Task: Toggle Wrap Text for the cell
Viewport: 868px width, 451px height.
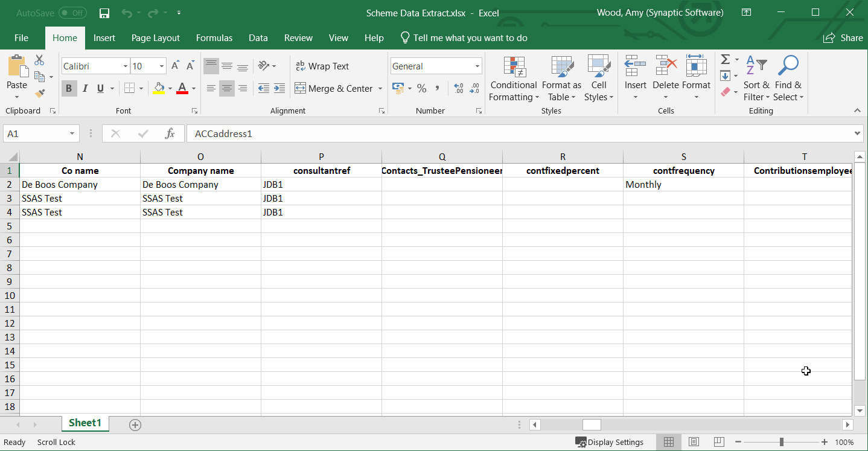Action: tap(322, 66)
